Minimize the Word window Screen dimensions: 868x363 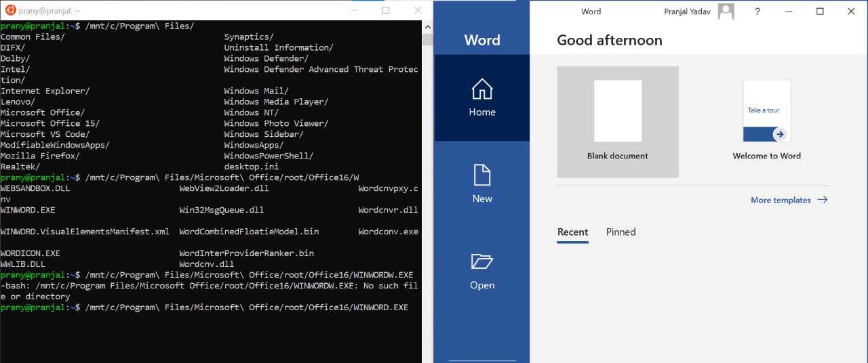[x=789, y=12]
